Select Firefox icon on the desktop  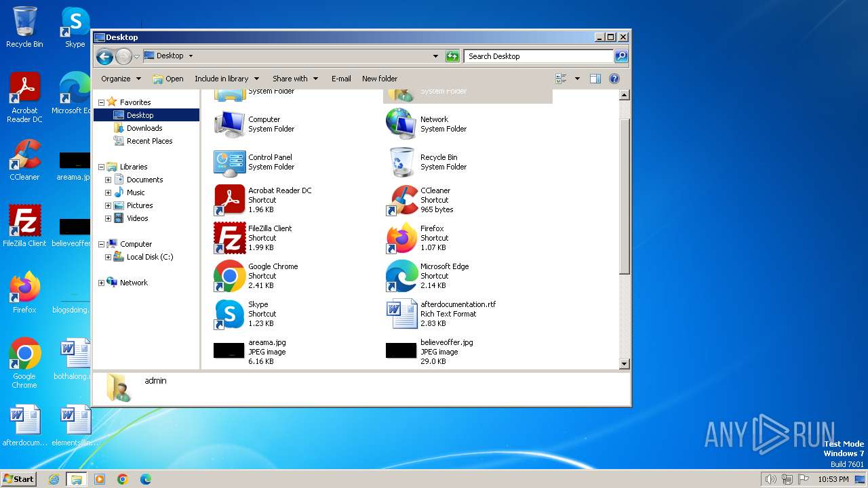pos(24,293)
